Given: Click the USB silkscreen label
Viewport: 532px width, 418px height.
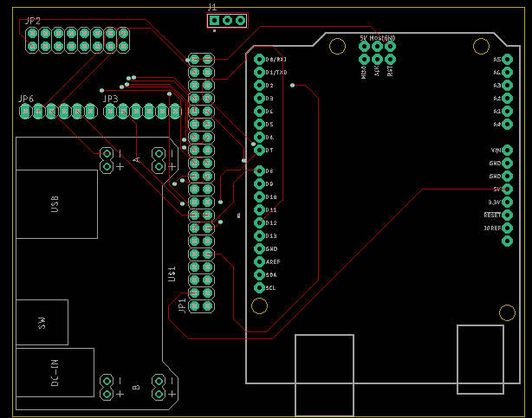Looking at the screenshot, I should click(x=55, y=204).
